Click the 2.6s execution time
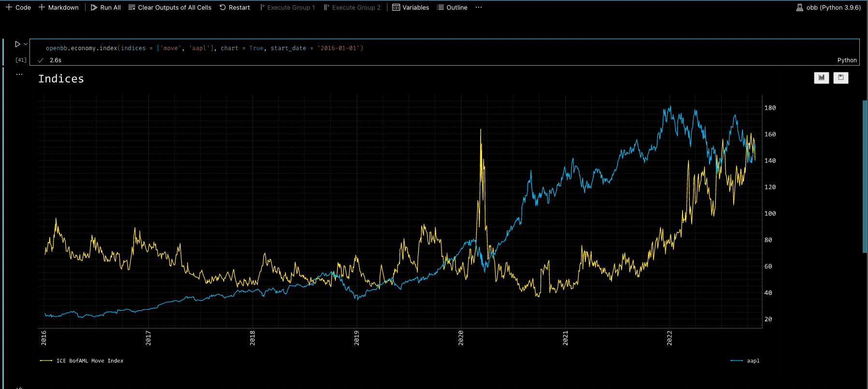 pyautogui.click(x=56, y=60)
